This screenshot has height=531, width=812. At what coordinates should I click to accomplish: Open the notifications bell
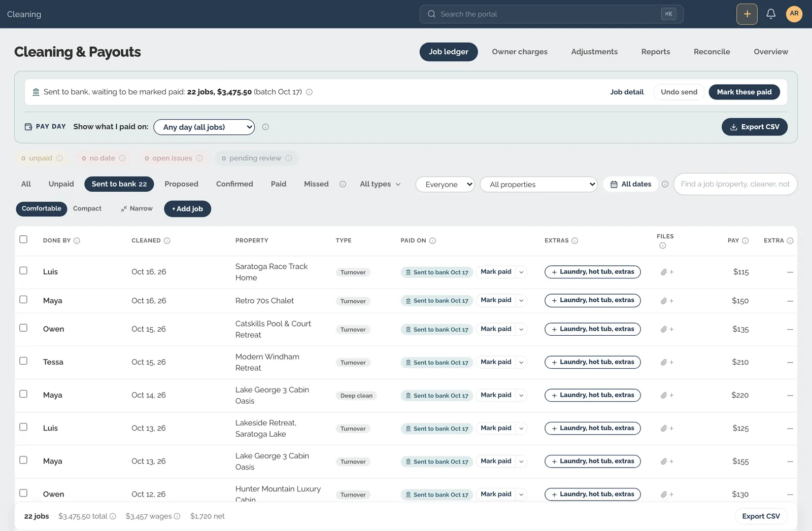771,14
